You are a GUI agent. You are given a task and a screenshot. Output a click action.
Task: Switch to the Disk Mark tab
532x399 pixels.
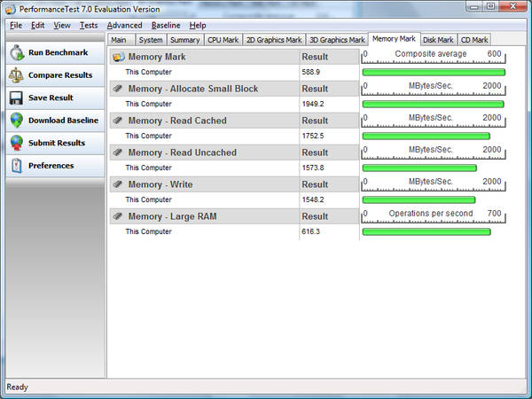[438, 40]
